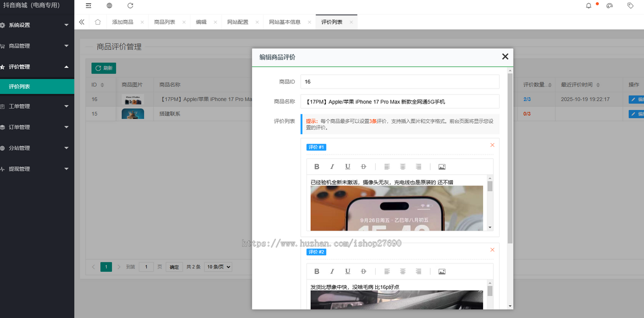Viewport: 644px width, 318px height.
Task: Align text left in 评价 #2 editor
Action: [x=387, y=271]
